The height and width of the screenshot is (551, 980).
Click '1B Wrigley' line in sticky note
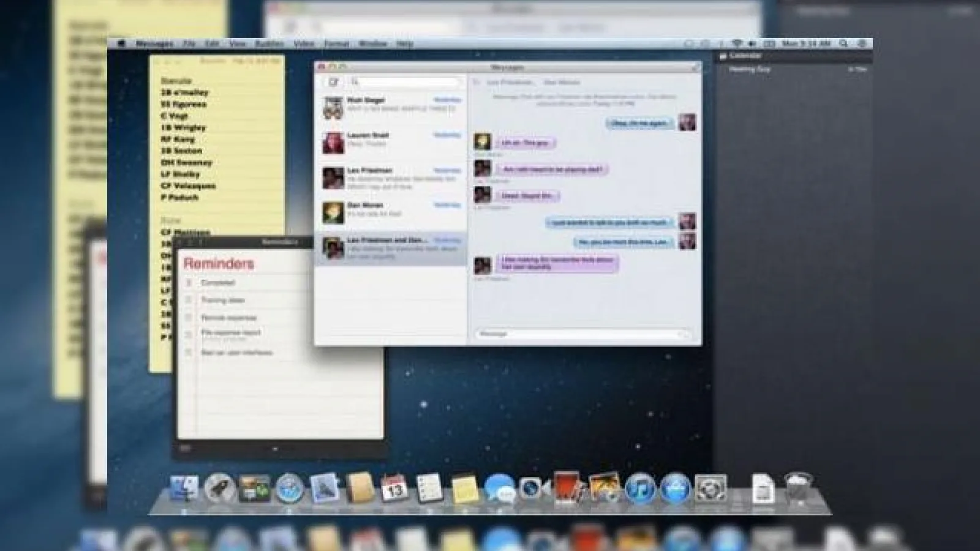coord(183,127)
